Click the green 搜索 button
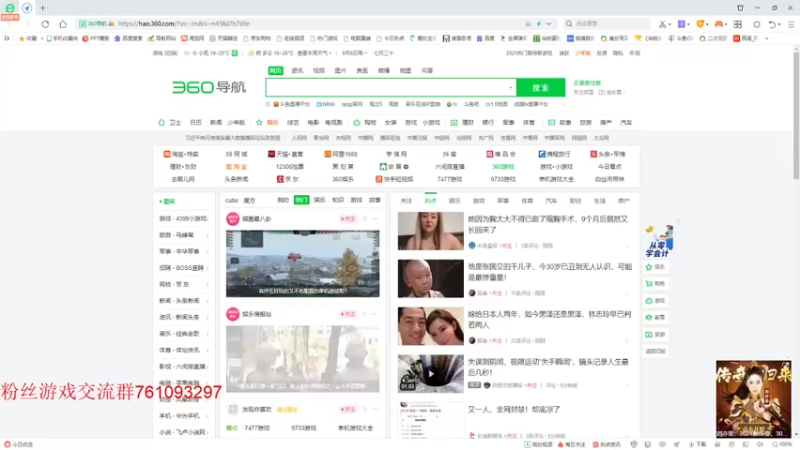Screen dimensions: 800x450 pos(541,87)
